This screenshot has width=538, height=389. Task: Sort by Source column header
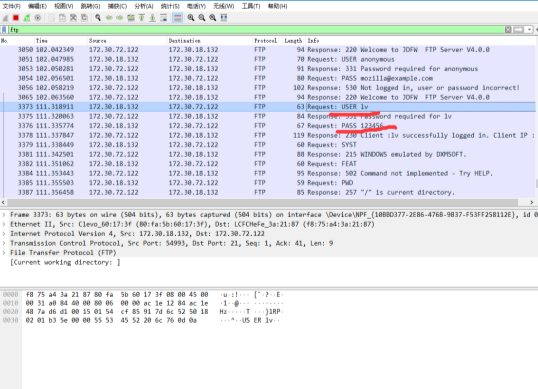tap(127, 40)
